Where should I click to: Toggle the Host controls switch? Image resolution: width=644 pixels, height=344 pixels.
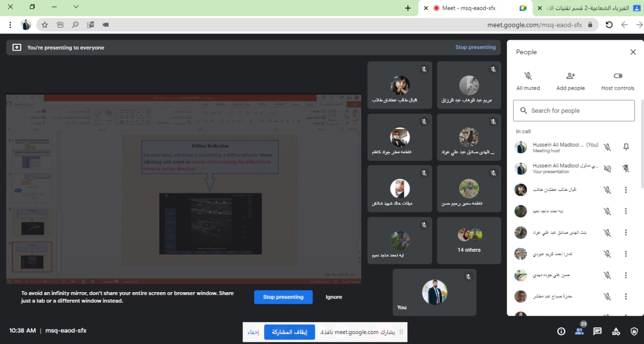point(617,76)
